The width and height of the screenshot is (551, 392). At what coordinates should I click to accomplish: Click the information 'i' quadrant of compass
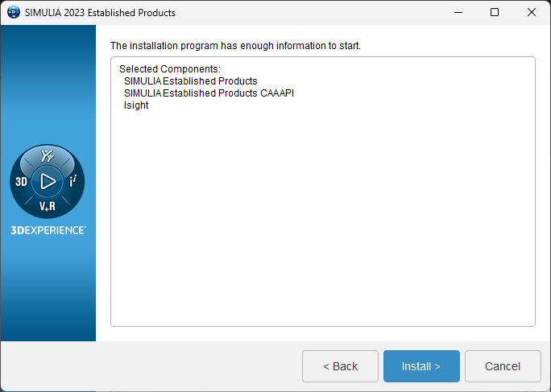click(x=72, y=181)
